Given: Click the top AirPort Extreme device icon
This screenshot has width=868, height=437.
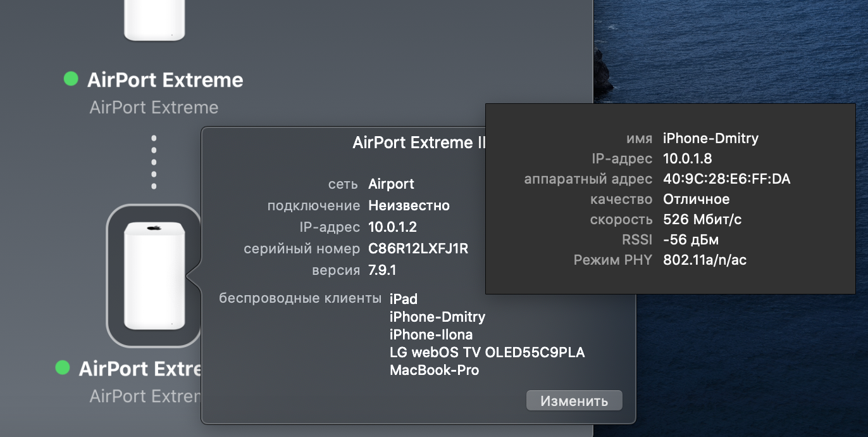Looking at the screenshot, I should pyautogui.click(x=154, y=20).
